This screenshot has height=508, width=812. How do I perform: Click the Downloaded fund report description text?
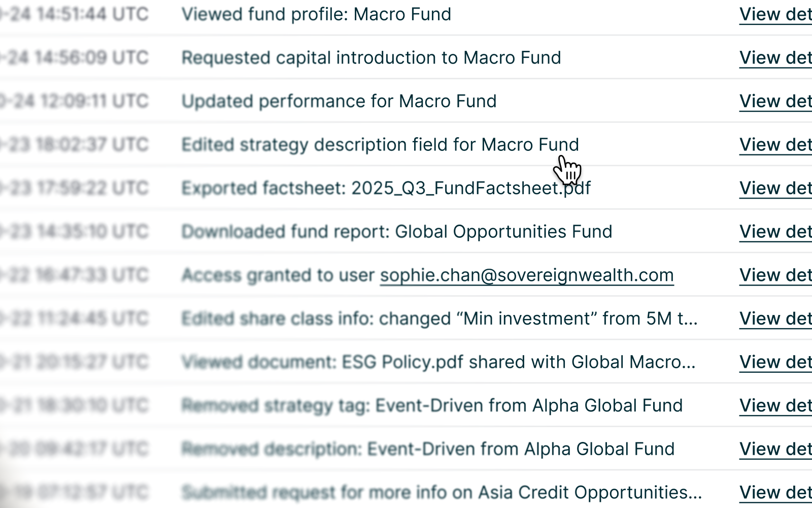pos(397,232)
